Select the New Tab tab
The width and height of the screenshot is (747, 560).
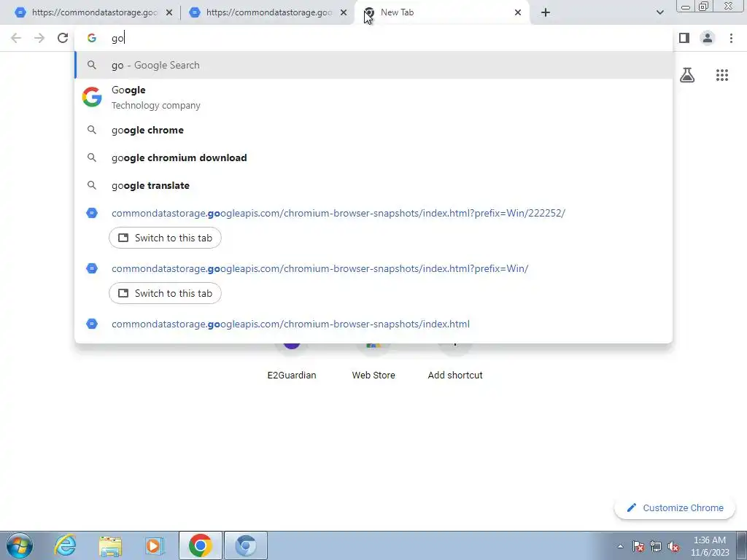[x=441, y=12]
